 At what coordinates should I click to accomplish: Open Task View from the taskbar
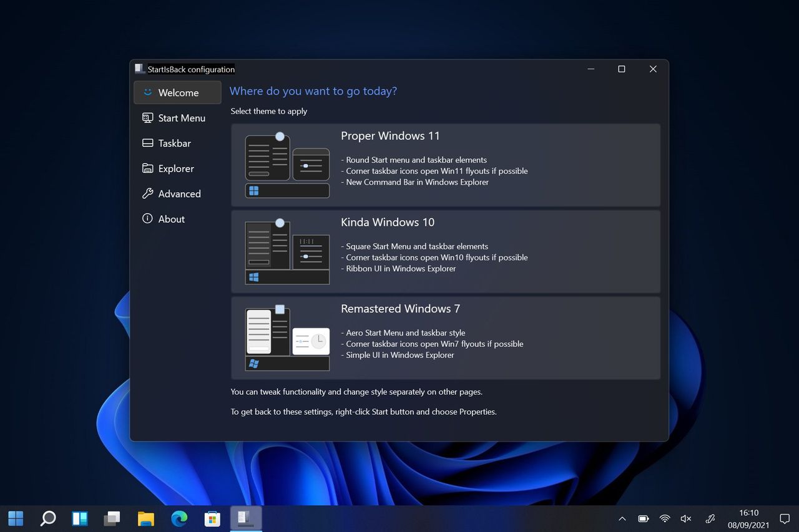tap(112, 518)
